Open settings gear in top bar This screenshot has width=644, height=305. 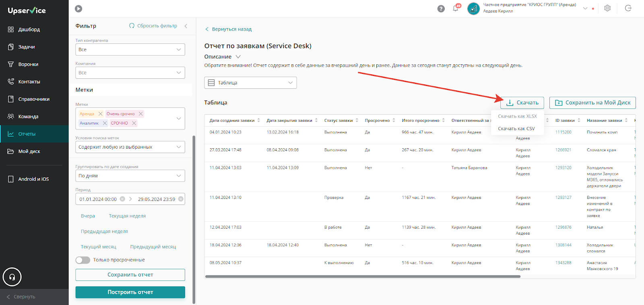pos(607,8)
